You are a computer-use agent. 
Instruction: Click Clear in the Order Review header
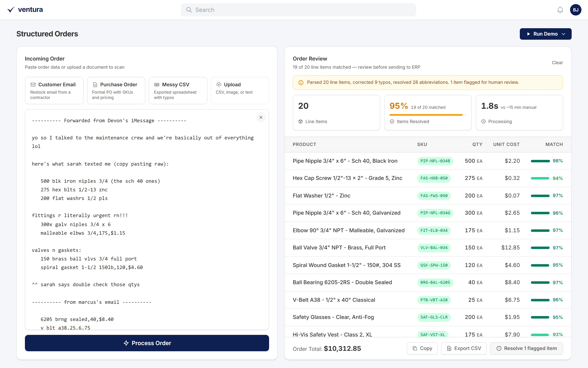pyautogui.click(x=557, y=63)
